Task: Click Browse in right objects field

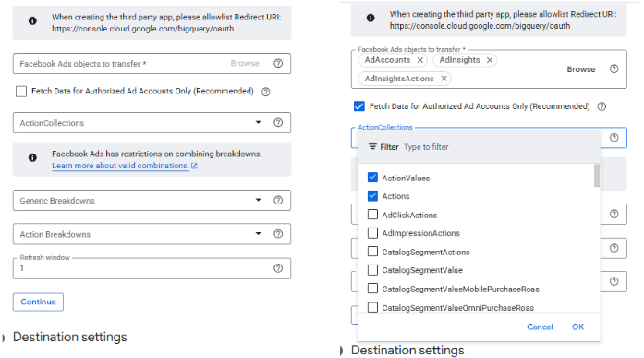Action: 581,69
